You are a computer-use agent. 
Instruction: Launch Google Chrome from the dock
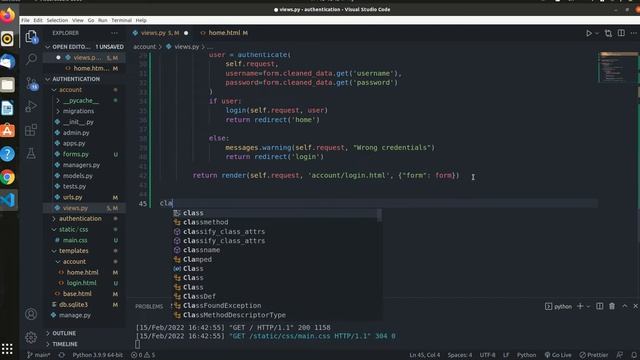8,177
